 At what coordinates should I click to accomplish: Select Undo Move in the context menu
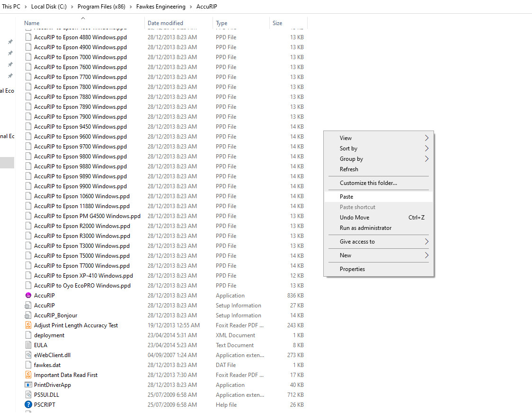coord(379,217)
